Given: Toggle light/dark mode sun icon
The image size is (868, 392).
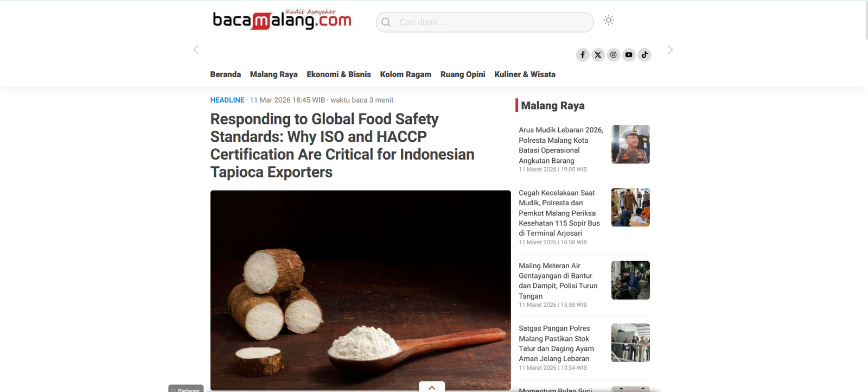Looking at the screenshot, I should (609, 21).
